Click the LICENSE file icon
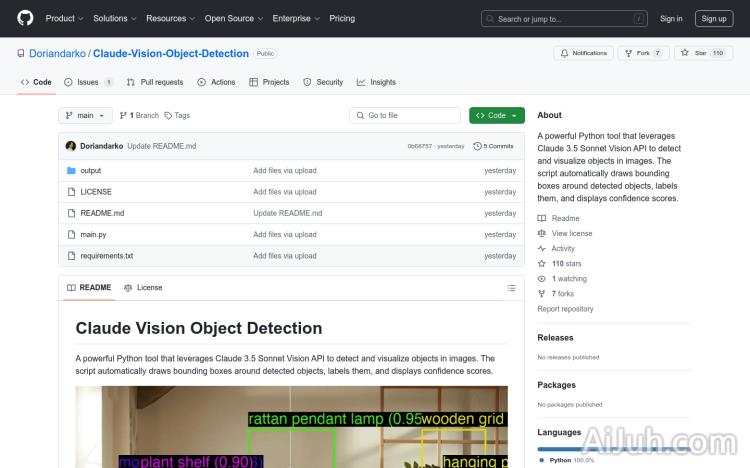This screenshot has width=750, height=468. (71, 191)
